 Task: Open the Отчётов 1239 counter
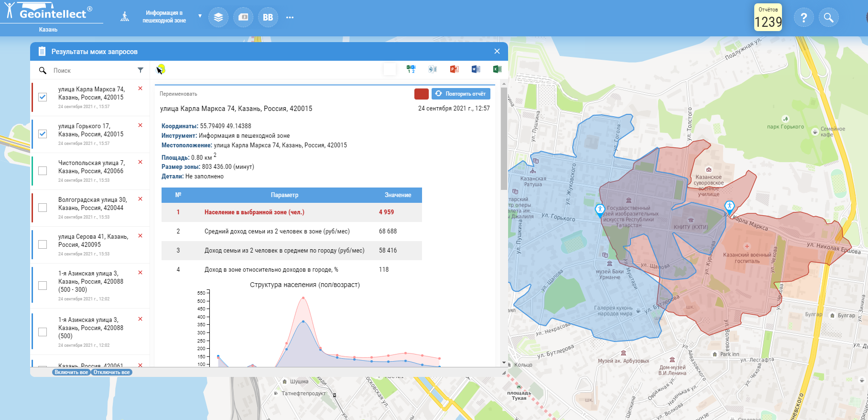tap(768, 18)
